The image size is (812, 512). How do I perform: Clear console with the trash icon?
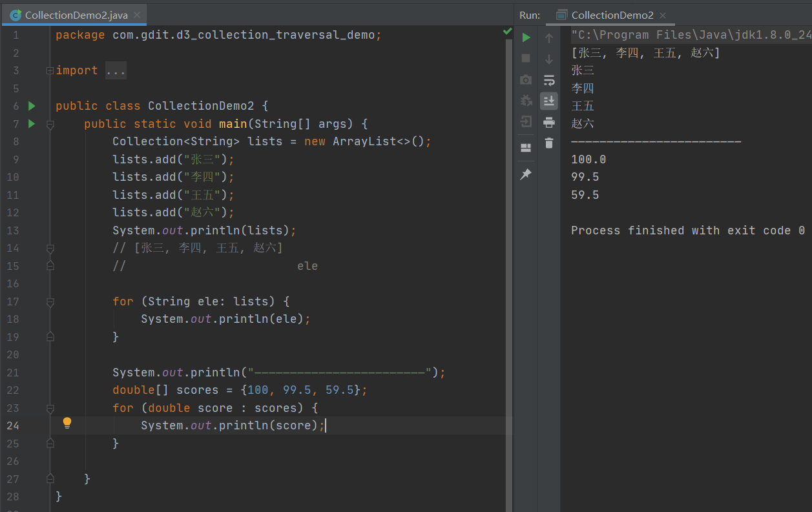[x=549, y=143]
